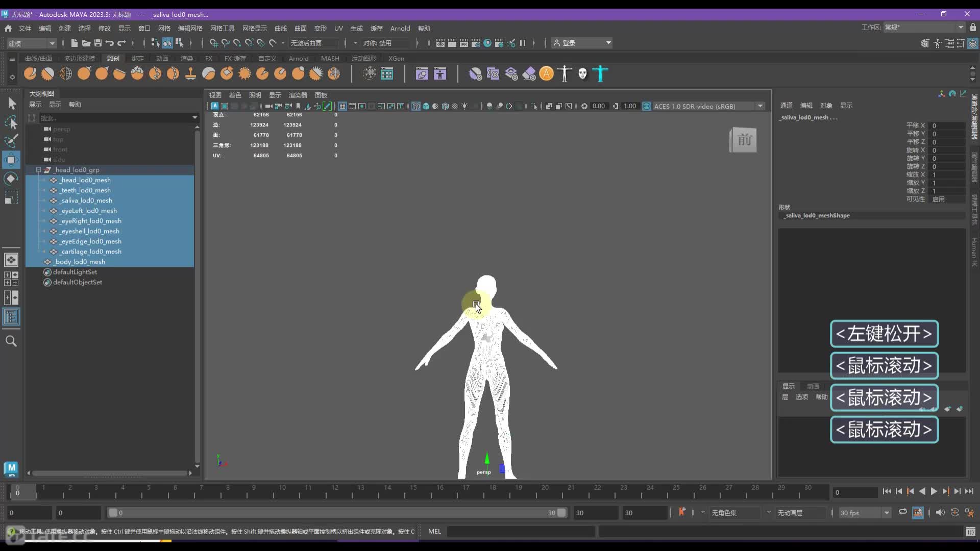The image size is (980, 551).
Task: Click the MEL command line input field
Action: pos(521,532)
